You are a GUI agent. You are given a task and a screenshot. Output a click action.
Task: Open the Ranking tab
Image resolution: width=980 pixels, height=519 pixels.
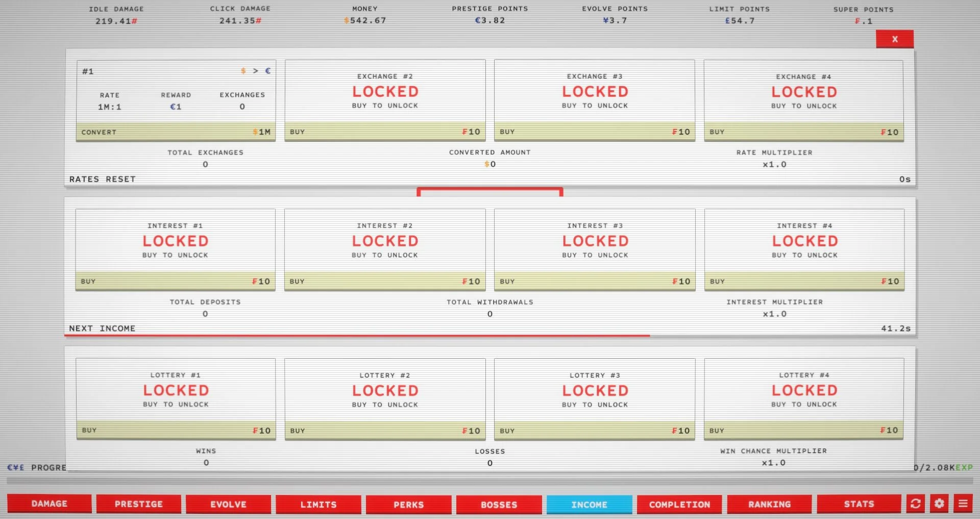click(x=769, y=504)
